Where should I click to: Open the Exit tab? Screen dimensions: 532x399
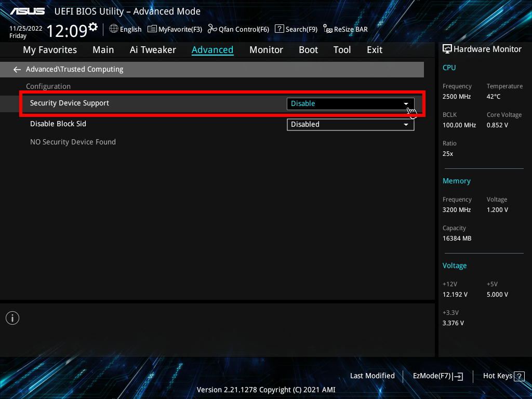(375, 50)
